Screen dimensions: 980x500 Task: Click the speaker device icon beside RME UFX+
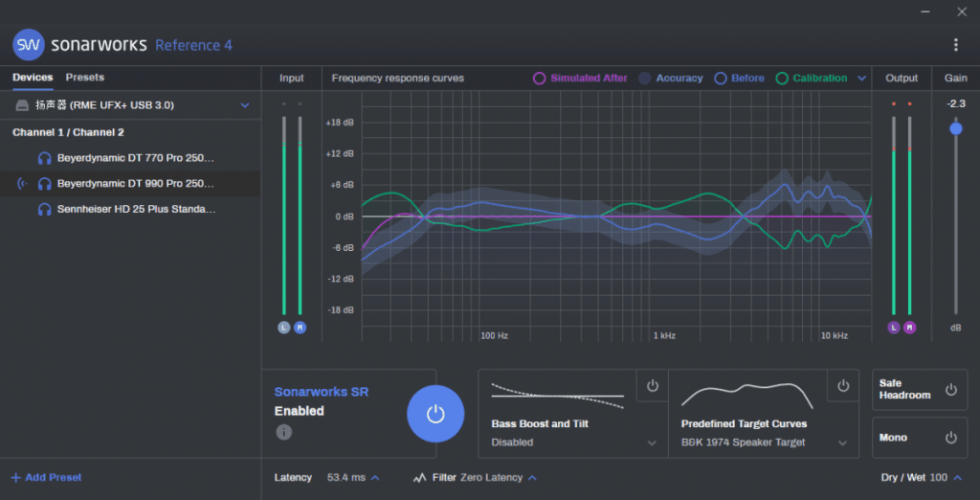click(x=23, y=105)
